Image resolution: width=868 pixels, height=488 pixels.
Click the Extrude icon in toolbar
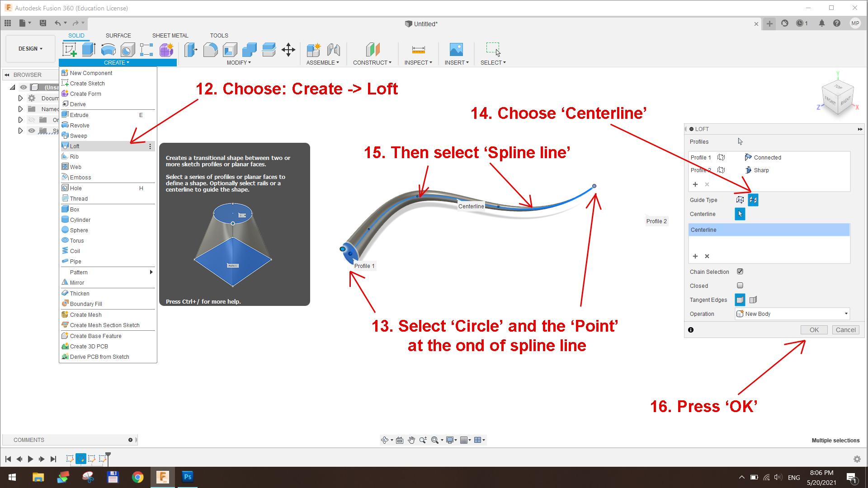[x=89, y=49]
